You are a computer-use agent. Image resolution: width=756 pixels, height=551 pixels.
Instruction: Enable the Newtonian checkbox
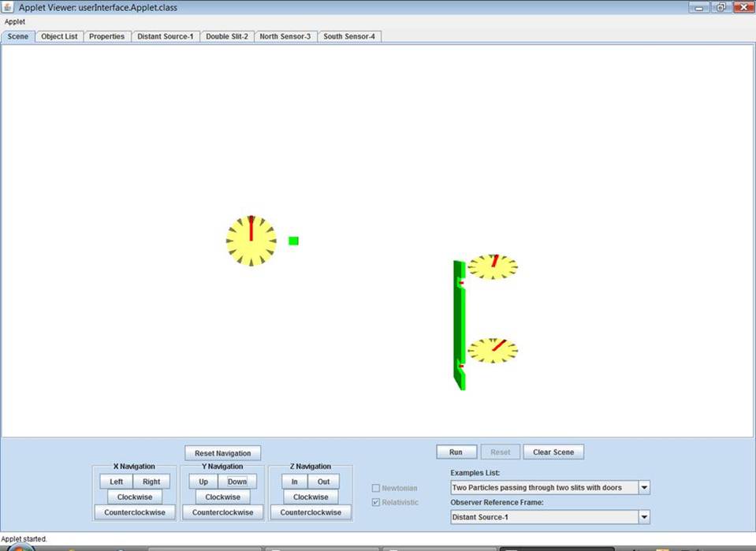[x=376, y=488]
